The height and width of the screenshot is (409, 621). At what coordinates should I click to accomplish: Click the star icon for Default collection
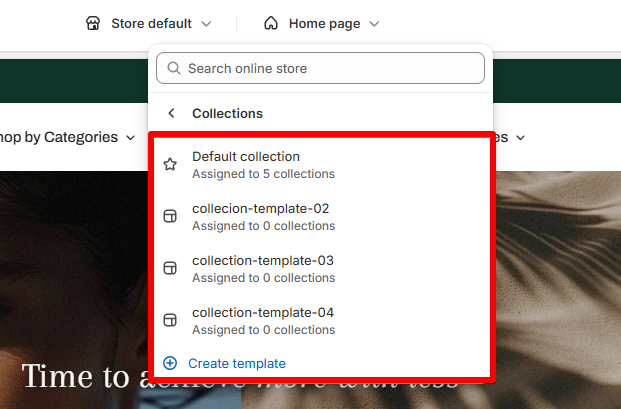pos(170,164)
